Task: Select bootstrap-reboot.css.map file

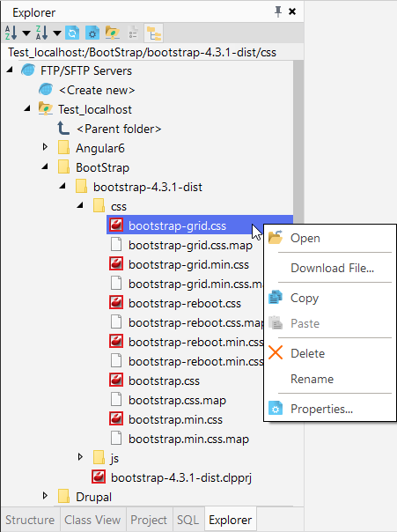Action: (x=195, y=322)
